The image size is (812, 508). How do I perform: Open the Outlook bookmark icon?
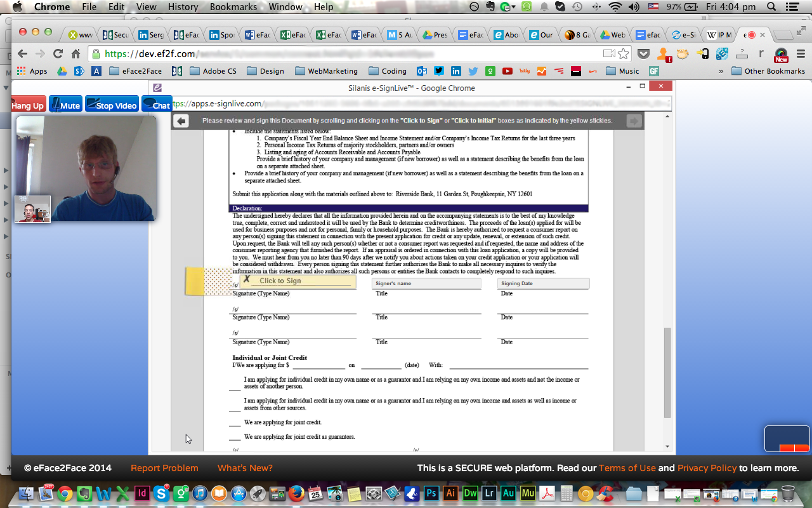[x=422, y=71]
